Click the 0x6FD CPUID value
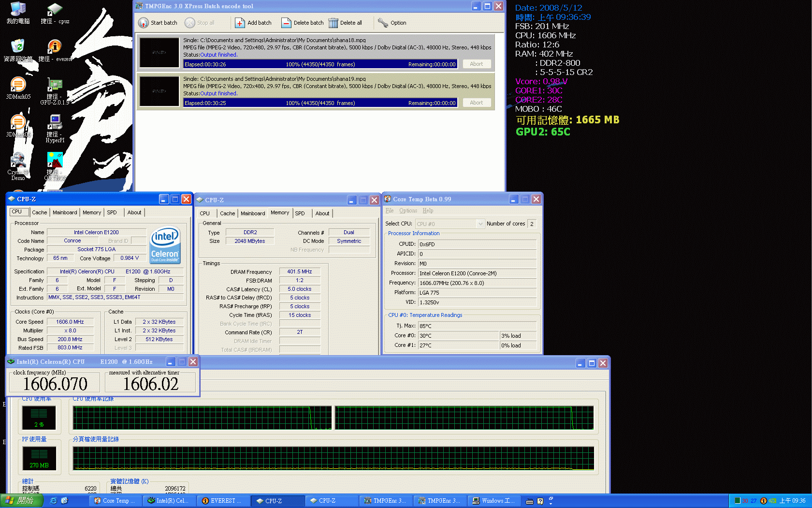Viewport: 812px width, 508px height. (477, 244)
